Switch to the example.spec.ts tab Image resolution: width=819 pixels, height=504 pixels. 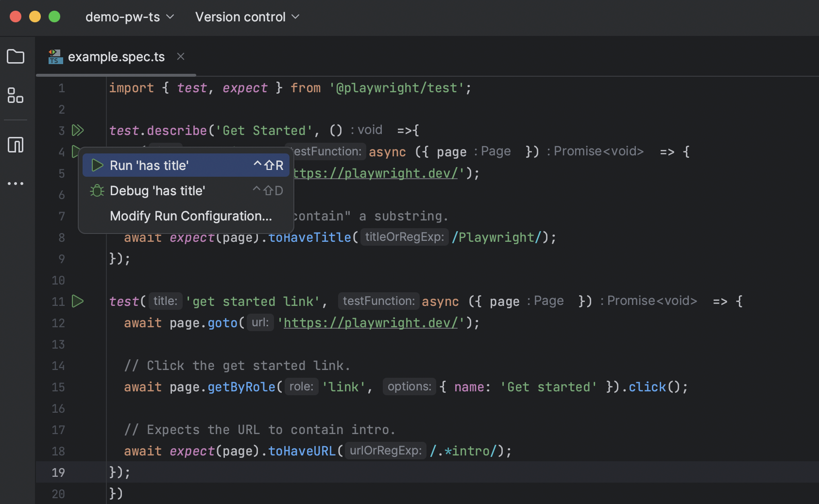(116, 57)
